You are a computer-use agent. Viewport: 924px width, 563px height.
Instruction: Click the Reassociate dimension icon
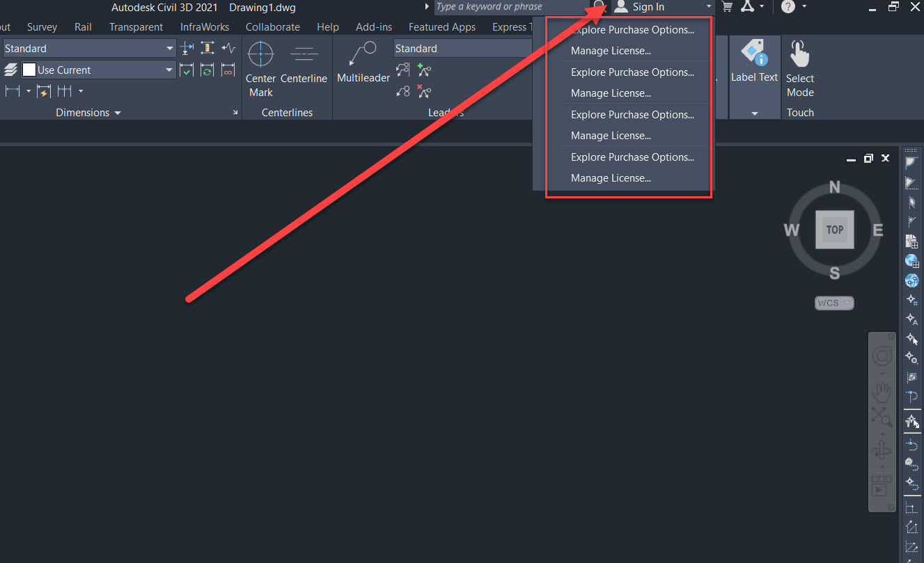pyautogui.click(x=228, y=70)
